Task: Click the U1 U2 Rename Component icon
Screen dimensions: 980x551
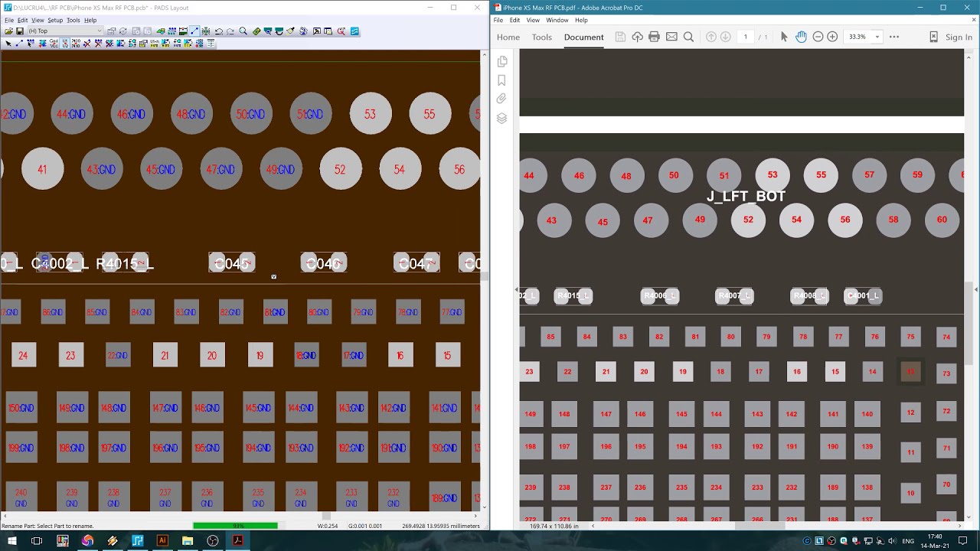Action: [65, 44]
